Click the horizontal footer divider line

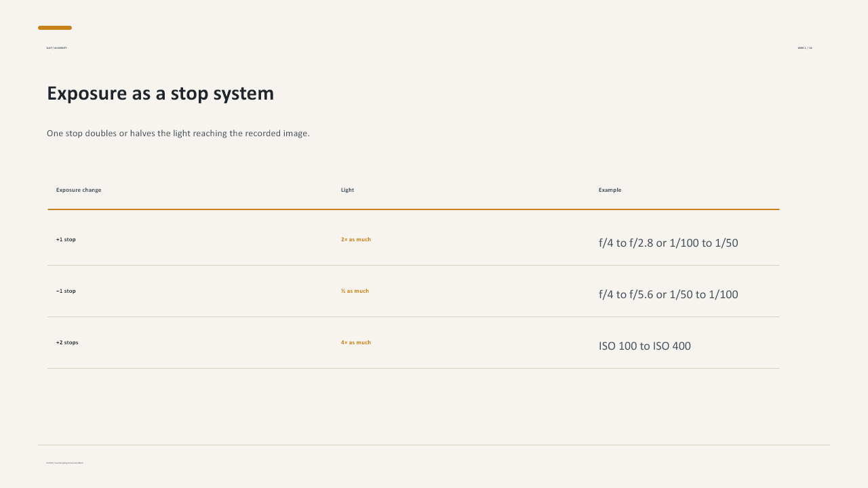(434, 445)
